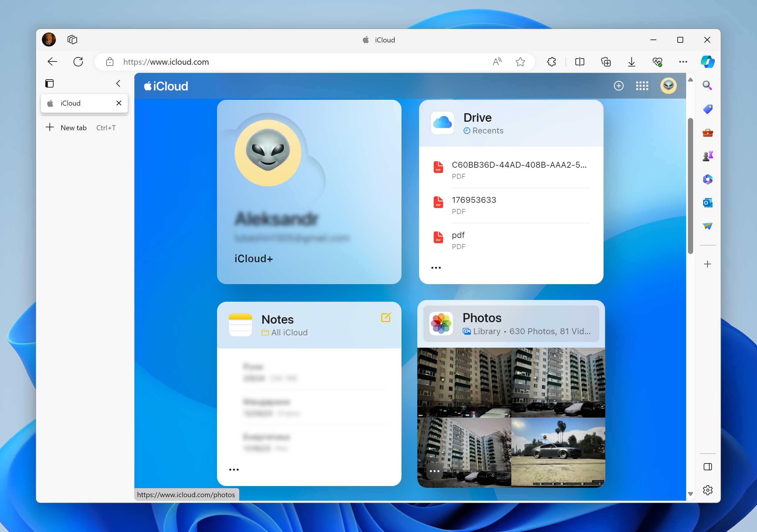This screenshot has height=532, width=757.
Task: Create a new note compose icon
Action: point(386,317)
